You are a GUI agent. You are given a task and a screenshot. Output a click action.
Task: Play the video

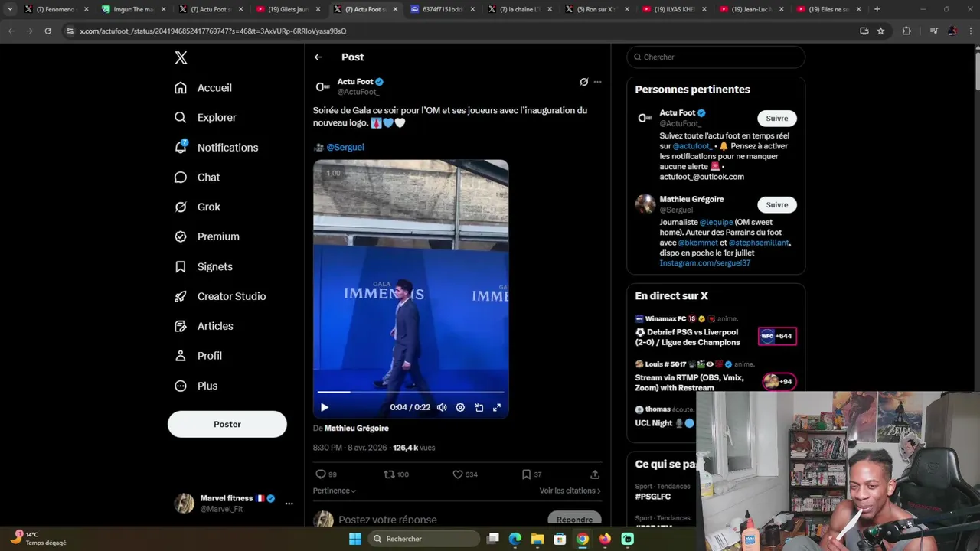point(325,408)
